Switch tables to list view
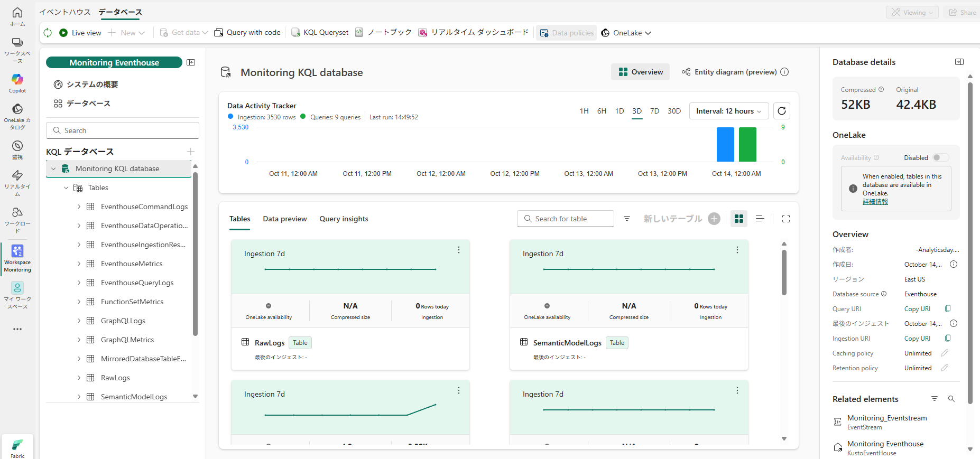The image size is (980, 459). (760, 219)
